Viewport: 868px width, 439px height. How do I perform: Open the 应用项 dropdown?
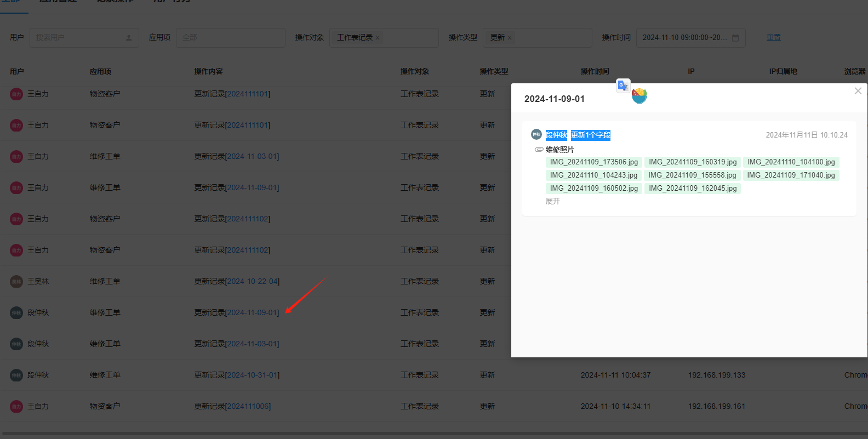pyautogui.click(x=230, y=38)
